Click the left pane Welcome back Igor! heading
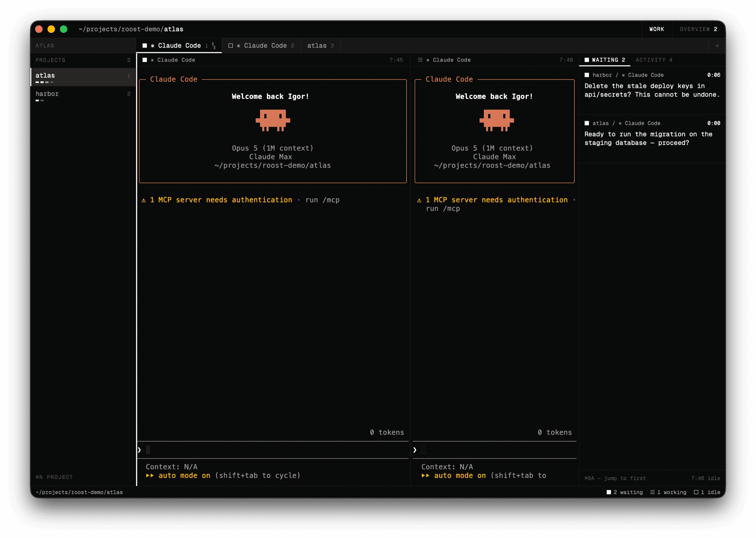The height and width of the screenshot is (538, 756). coord(270,96)
